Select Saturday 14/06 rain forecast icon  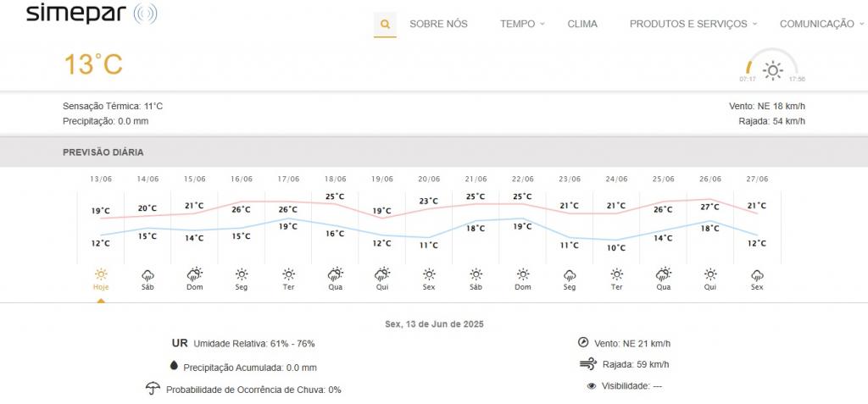click(x=147, y=274)
